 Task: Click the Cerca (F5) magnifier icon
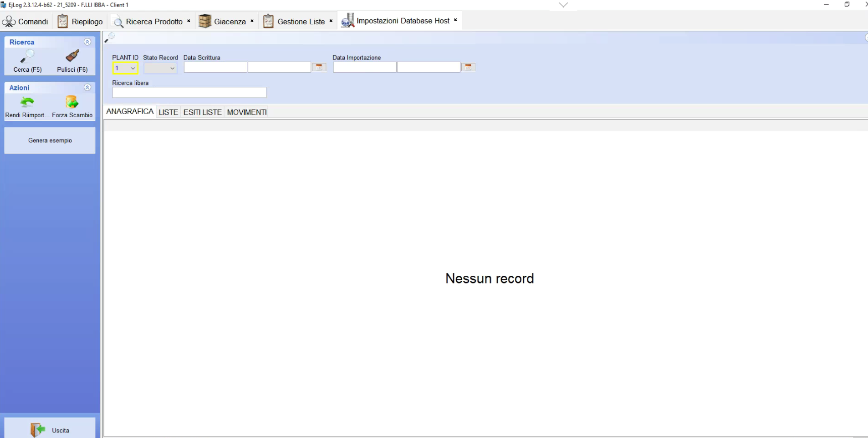click(x=28, y=56)
